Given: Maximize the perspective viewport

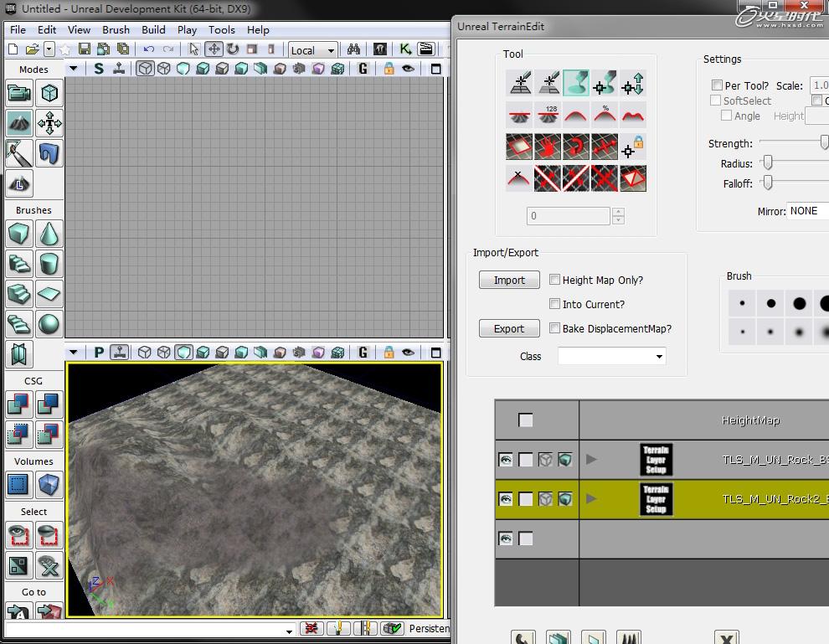Looking at the screenshot, I should (436, 353).
